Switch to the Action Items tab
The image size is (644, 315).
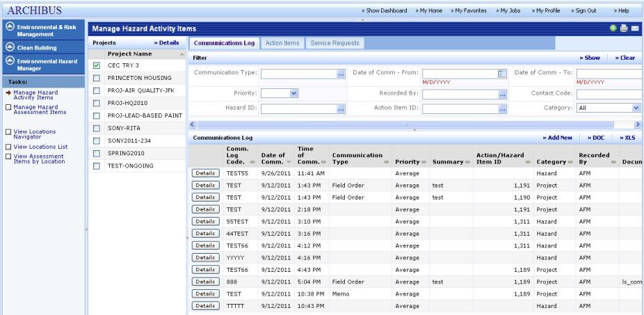coord(282,43)
